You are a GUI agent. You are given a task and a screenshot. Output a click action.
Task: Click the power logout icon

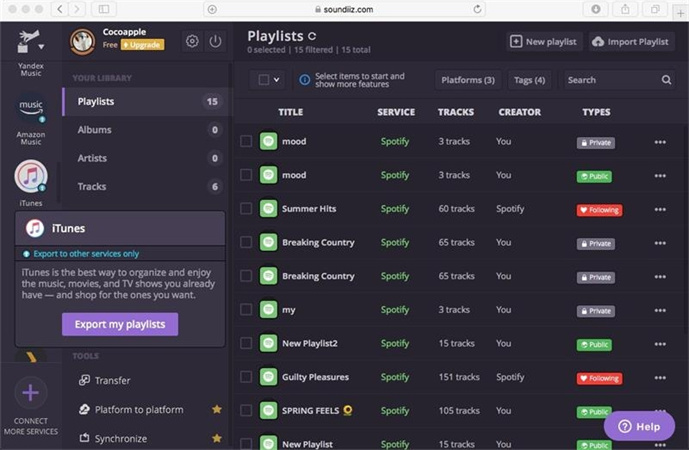click(216, 41)
